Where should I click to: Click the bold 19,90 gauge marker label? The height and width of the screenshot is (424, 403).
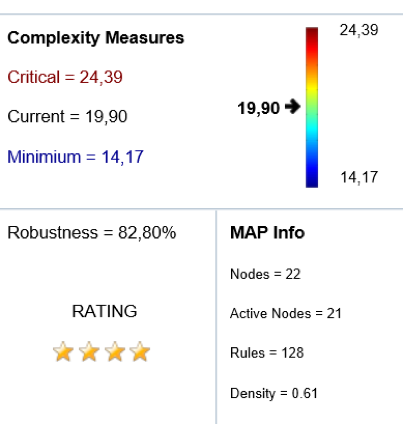coord(258,108)
